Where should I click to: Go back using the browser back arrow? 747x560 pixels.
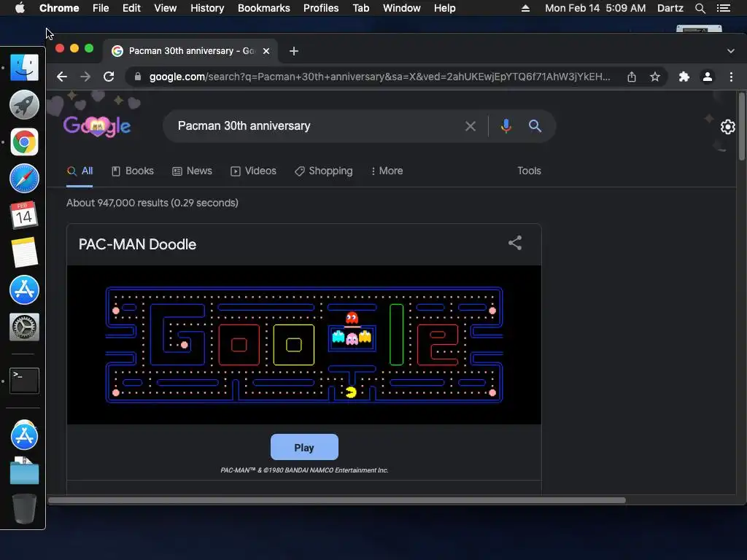(x=62, y=77)
